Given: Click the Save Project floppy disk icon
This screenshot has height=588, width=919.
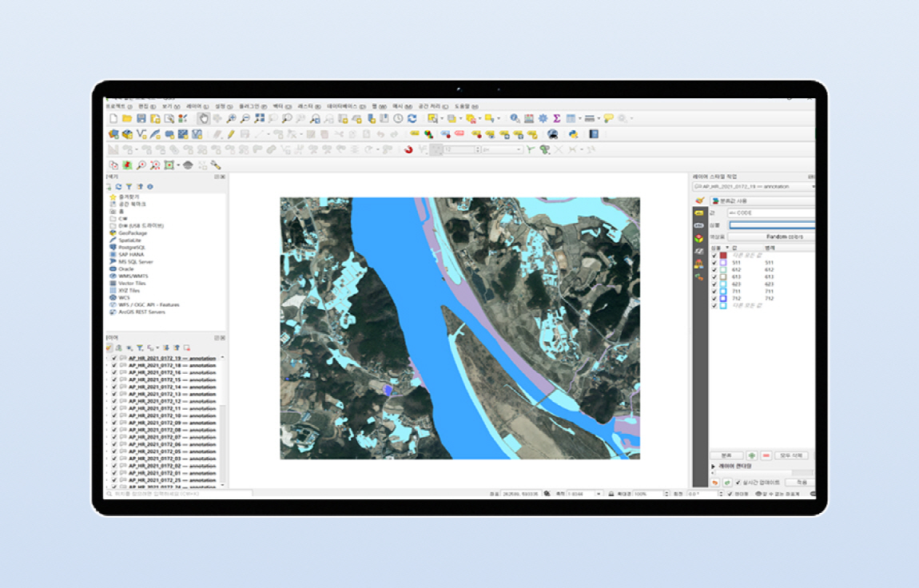Looking at the screenshot, I should pyautogui.click(x=141, y=118).
